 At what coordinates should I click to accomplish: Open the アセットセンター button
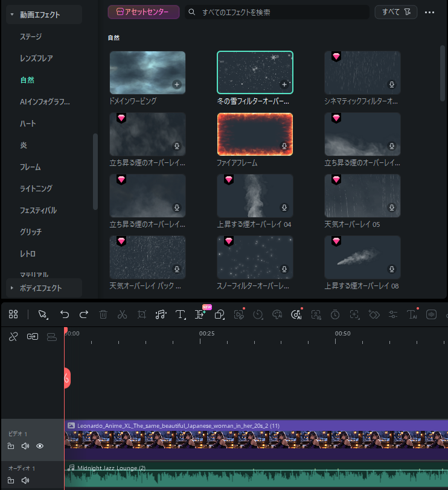pos(144,12)
